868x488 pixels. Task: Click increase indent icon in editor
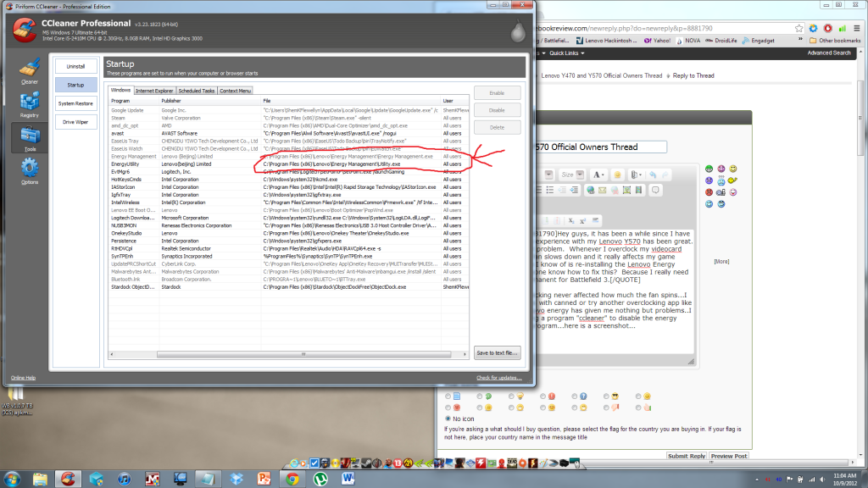574,191
